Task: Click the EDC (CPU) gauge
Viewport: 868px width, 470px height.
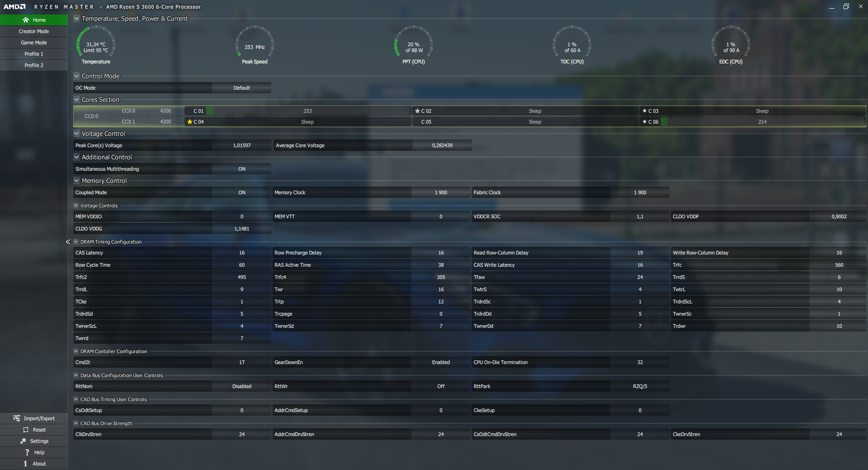Action: (731, 45)
